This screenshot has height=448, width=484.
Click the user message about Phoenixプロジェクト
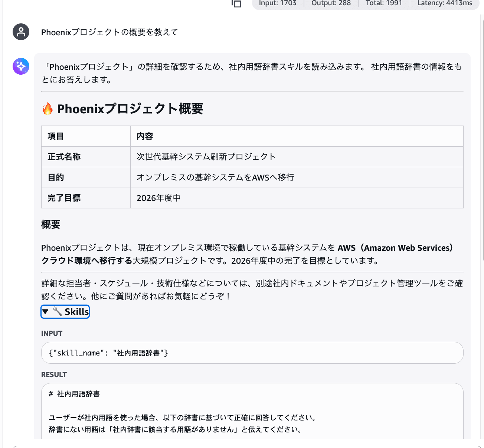[109, 32]
